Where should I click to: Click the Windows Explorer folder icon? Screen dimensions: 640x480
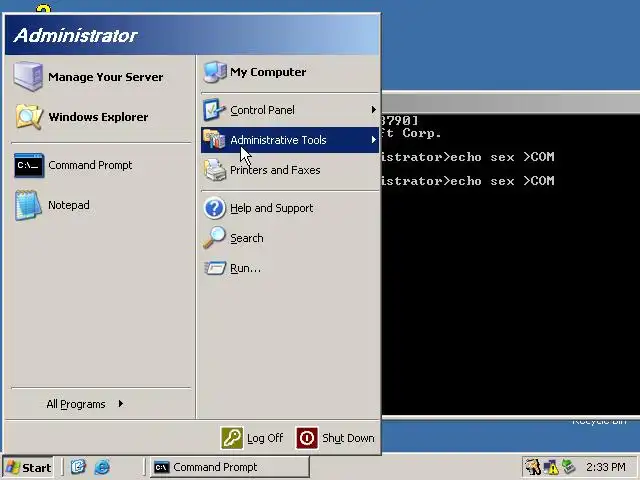click(29, 117)
